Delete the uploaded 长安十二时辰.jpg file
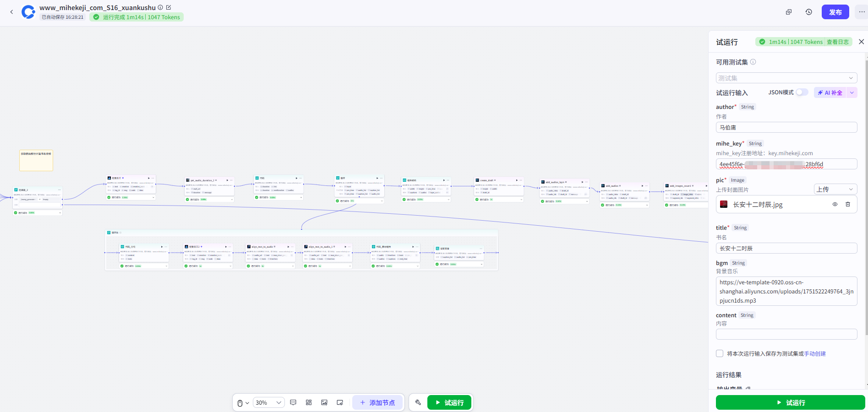This screenshot has height=412, width=868. [848, 204]
